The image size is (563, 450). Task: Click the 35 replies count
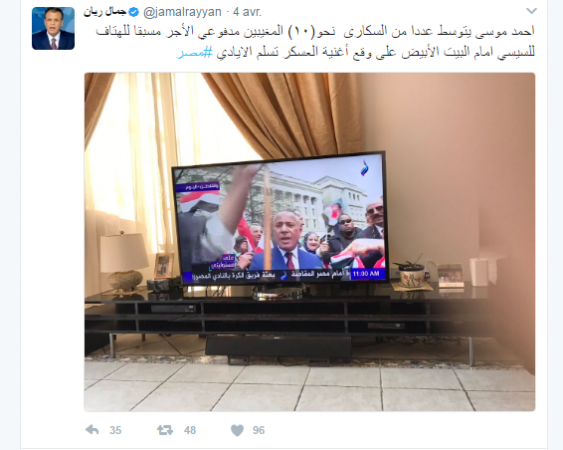click(115, 430)
